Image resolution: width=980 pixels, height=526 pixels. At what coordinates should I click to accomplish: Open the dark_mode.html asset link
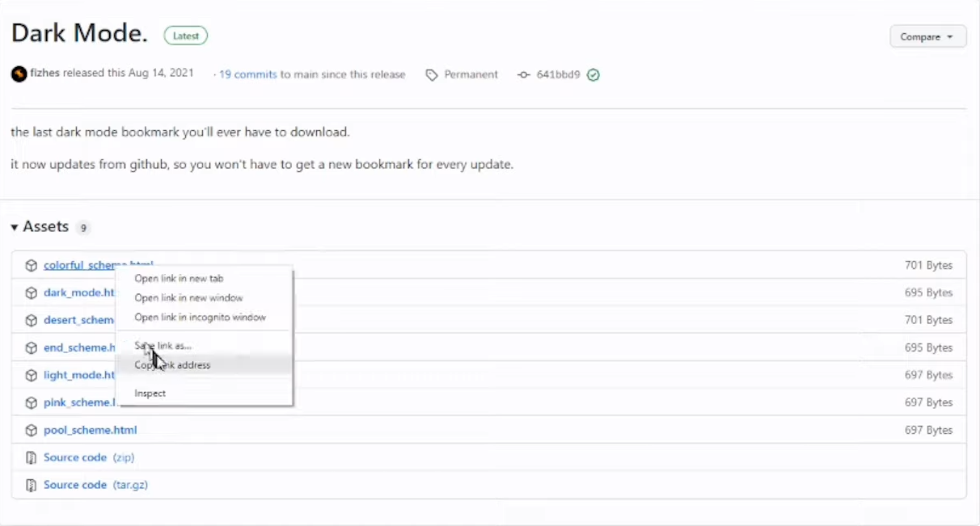(79, 292)
